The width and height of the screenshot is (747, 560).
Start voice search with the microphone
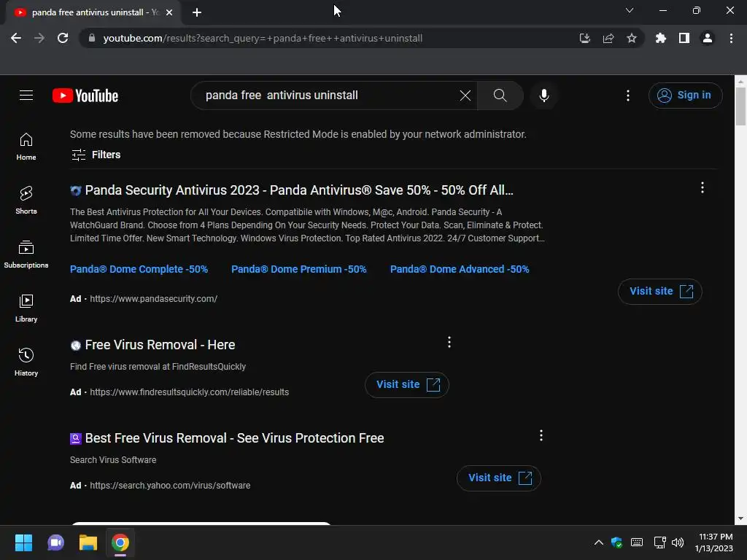pos(544,96)
